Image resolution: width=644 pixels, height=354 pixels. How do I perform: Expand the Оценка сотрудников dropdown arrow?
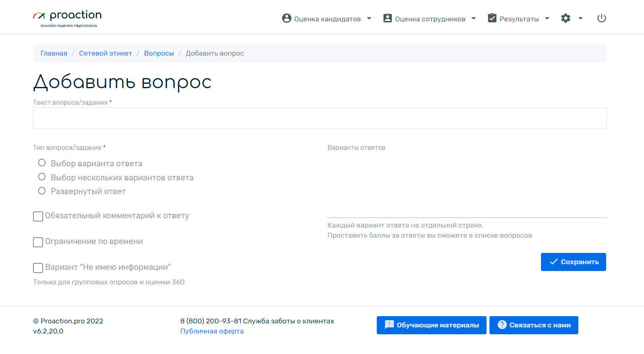[474, 19]
